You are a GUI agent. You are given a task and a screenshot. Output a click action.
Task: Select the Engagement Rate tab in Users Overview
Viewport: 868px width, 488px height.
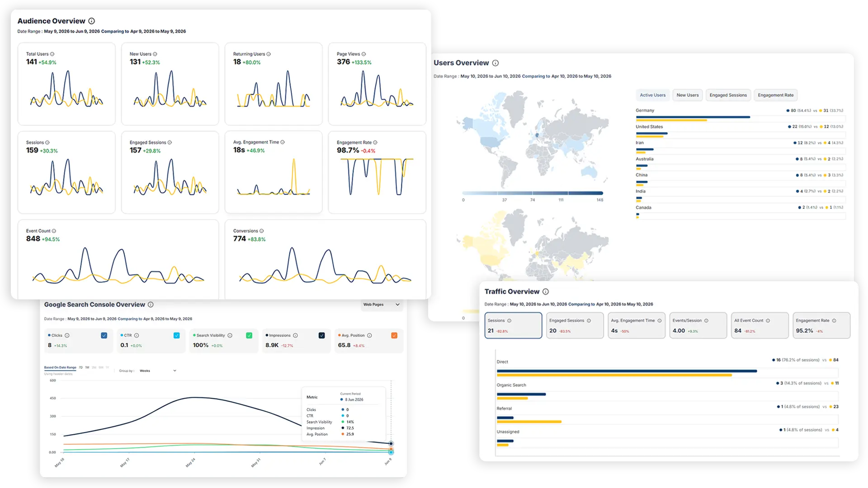pos(775,95)
